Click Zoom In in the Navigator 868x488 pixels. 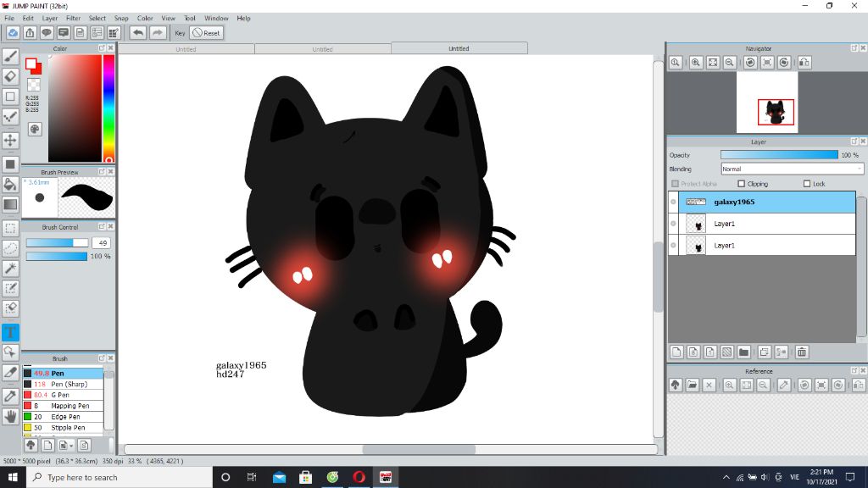click(696, 63)
